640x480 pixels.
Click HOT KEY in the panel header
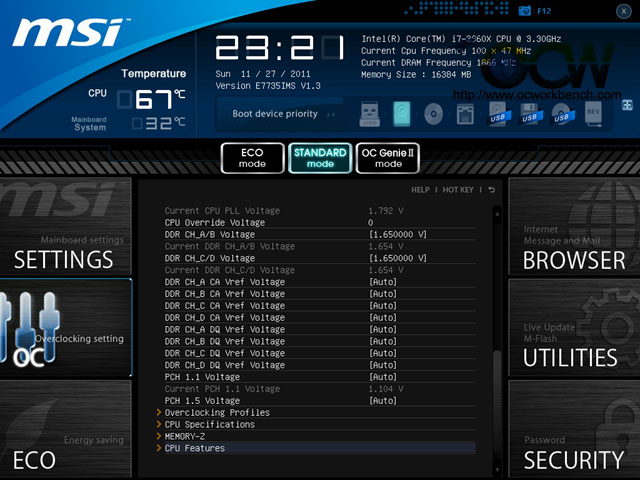click(x=458, y=190)
